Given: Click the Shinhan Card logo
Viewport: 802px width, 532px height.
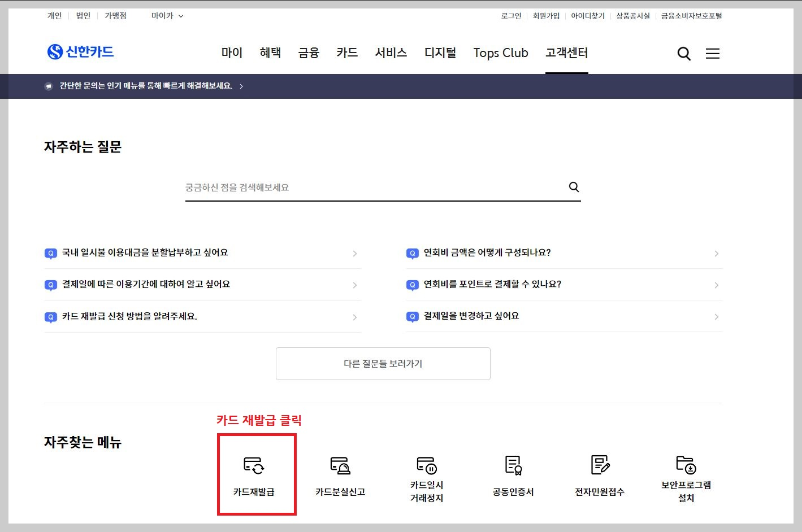Looking at the screenshot, I should (80, 52).
